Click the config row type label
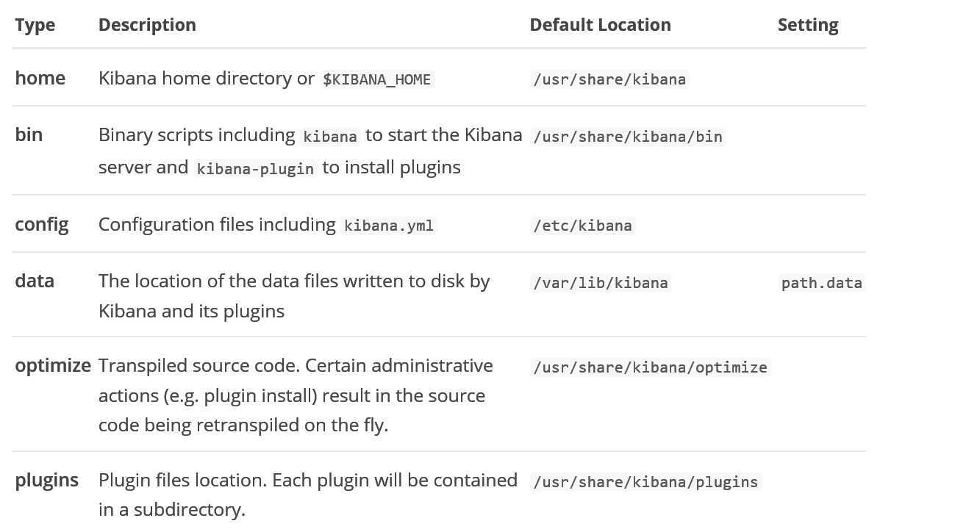This screenshot has height=532, width=980. pos(42,224)
